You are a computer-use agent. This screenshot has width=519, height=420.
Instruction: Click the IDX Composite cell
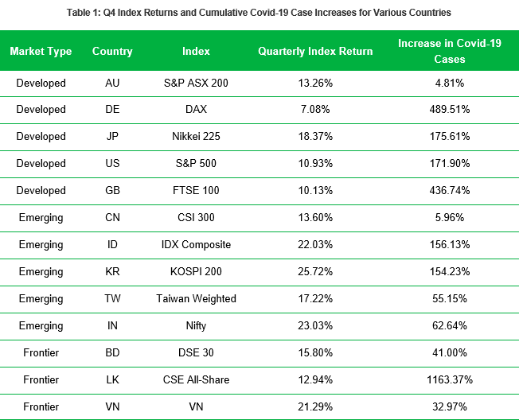pos(196,245)
